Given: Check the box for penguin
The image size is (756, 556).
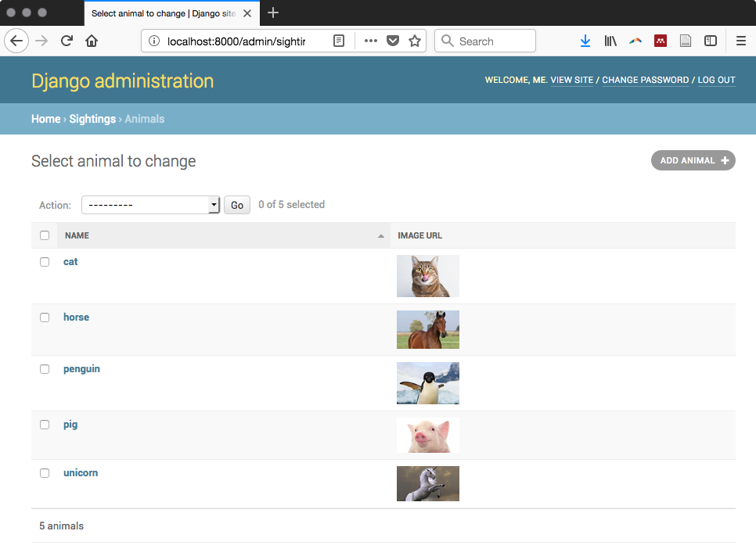Looking at the screenshot, I should pyautogui.click(x=45, y=369).
